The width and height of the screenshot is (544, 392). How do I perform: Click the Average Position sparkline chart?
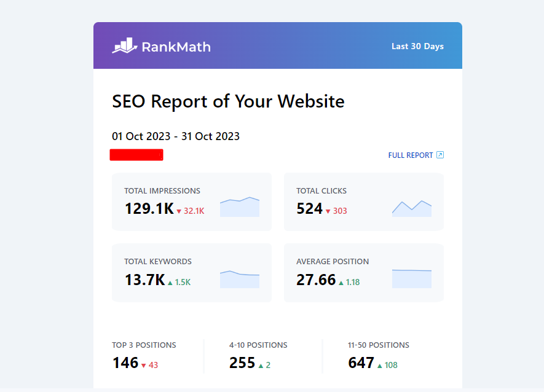[x=412, y=278]
